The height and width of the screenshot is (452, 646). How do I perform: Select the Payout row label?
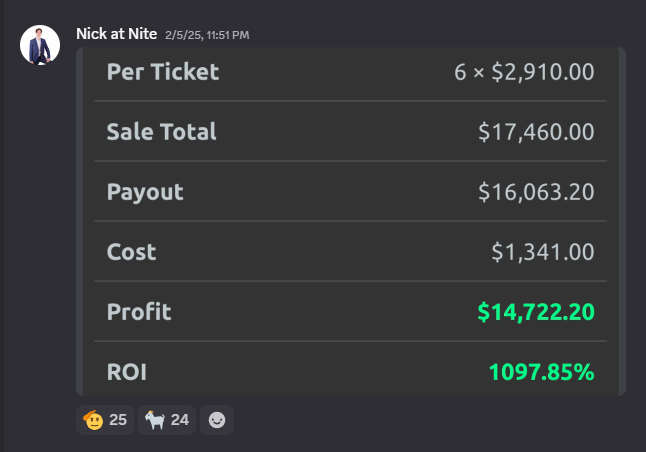145,192
